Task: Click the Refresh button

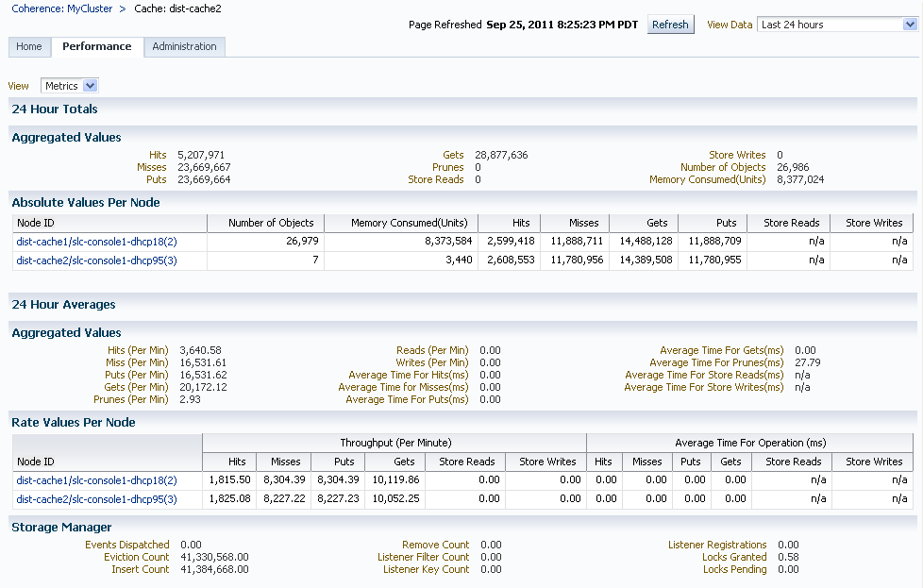Action: click(670, 25)
